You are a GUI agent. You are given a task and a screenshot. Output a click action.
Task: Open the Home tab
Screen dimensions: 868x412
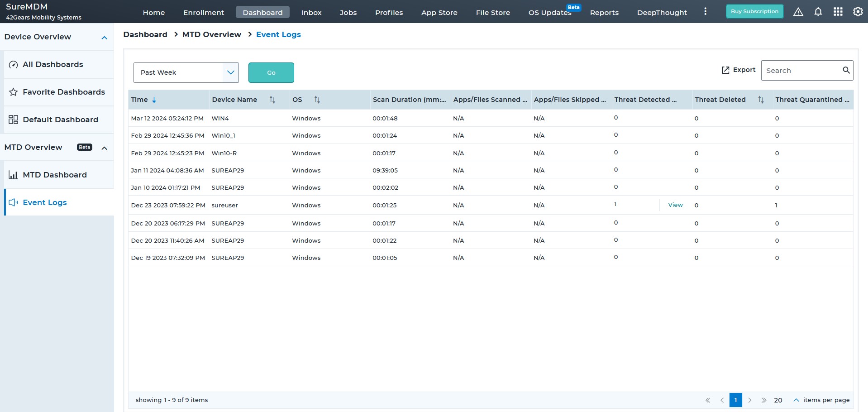click(154, 12)
